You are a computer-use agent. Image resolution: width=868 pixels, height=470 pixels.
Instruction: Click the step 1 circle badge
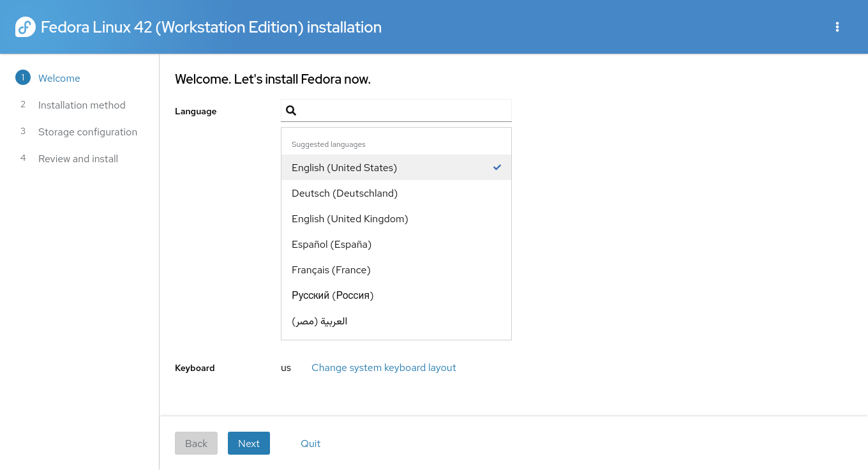point(22,78)
